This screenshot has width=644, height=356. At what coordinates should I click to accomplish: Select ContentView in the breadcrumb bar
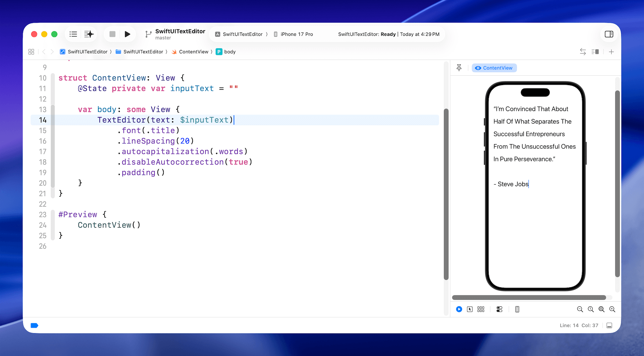194,52
